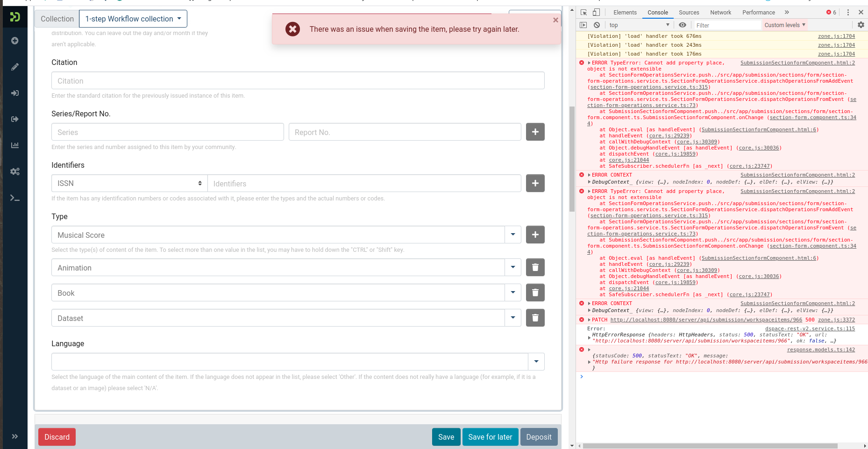Expand the first ERROR TypeError entry
The image size is (868, 449).
pos(590,63)
